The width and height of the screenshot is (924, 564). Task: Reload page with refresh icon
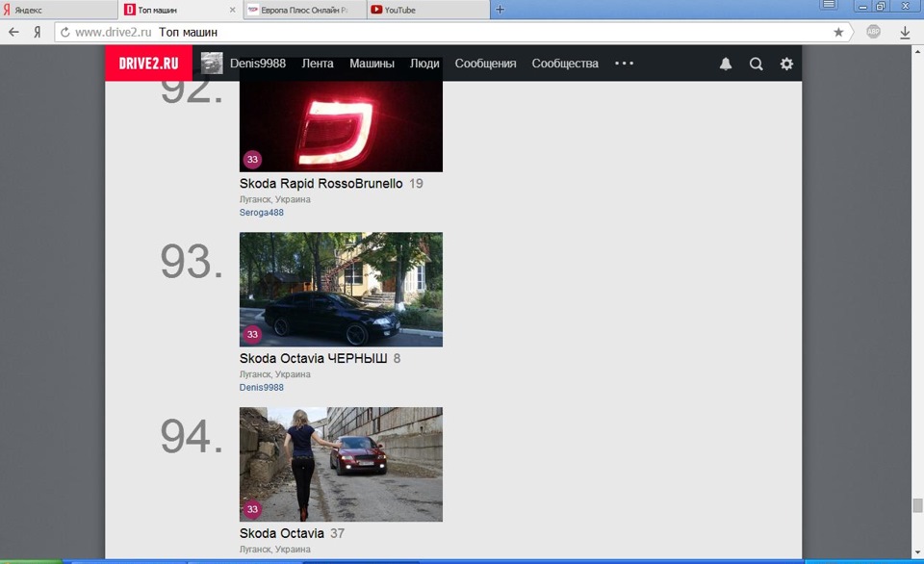coord(64,32)
